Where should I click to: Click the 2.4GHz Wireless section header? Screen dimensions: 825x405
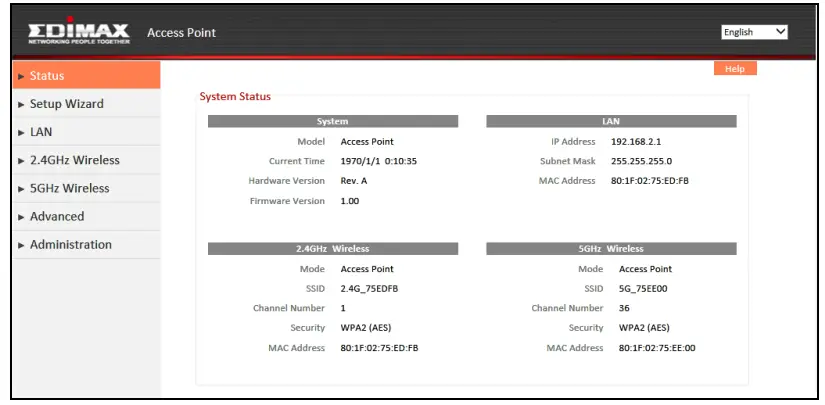click(x=333, y=249)
